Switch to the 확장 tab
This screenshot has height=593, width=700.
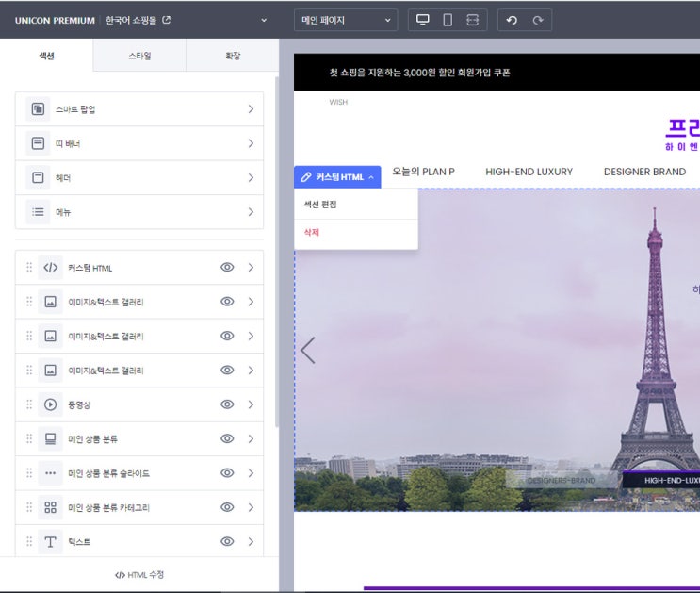(232, 56)
